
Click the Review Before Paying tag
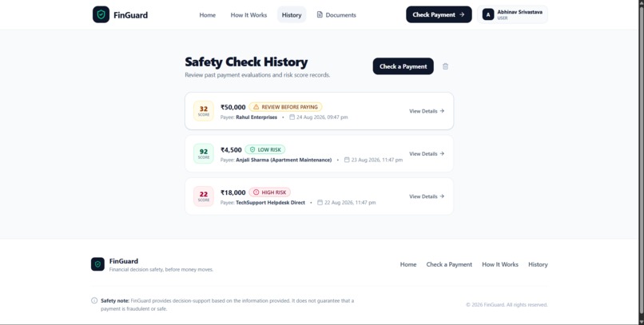(x=285, y=107)
